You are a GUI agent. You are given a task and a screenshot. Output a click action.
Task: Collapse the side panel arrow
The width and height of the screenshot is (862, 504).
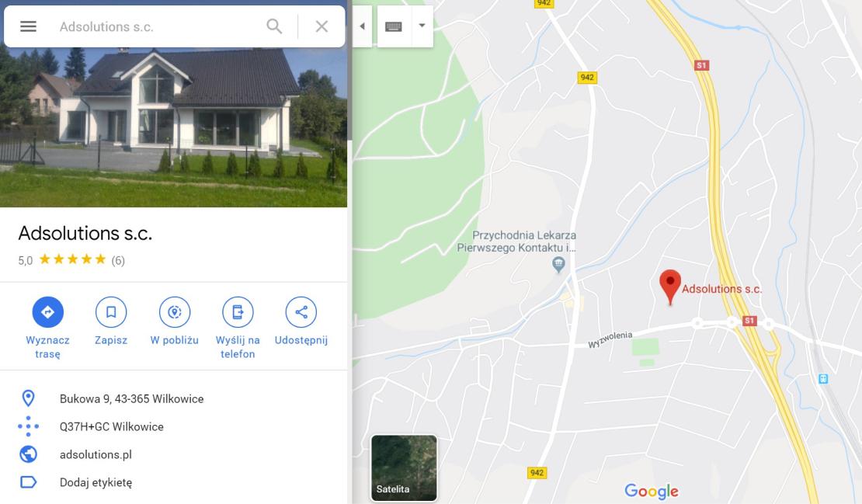click(363, 26)
